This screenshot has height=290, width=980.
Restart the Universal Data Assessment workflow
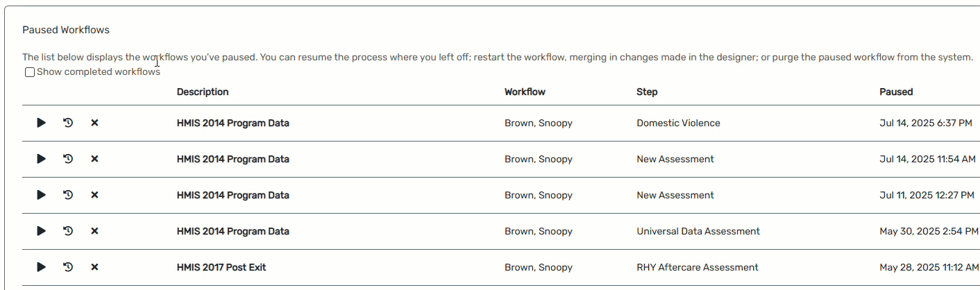click(68, 231)
